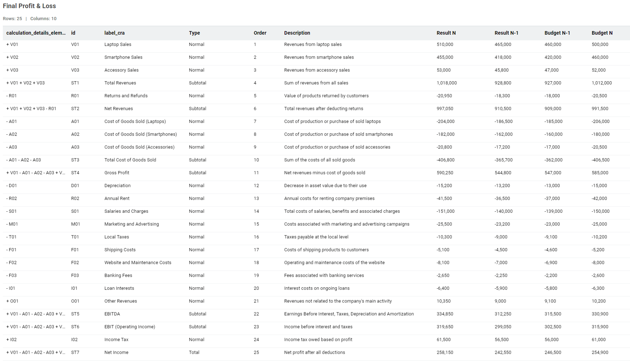Click the 1,018,000 Result N value
Viewport: 630px width, 364px height.
click(447, 83)
